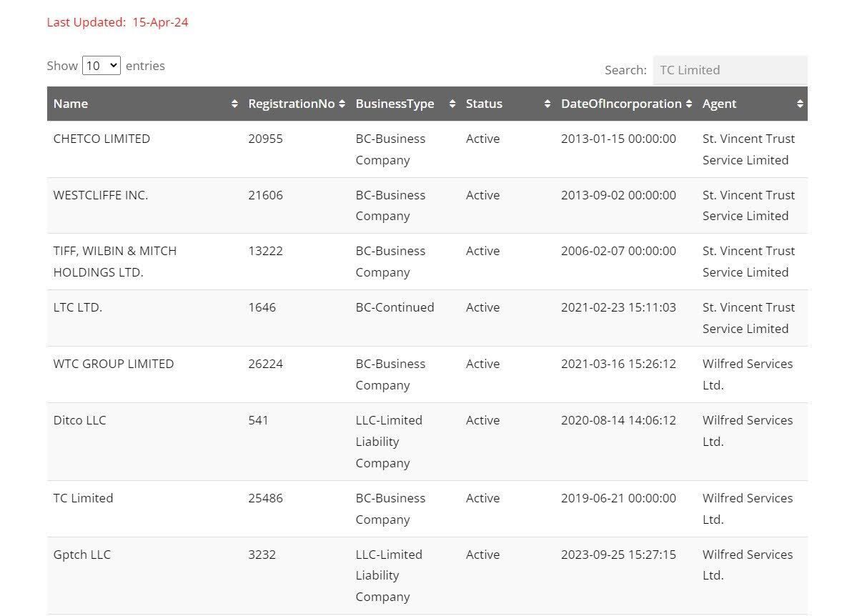The width and height of the screenshot is (842, 616).
Task: Click CHETCO LIMITED's BC-Business Company cell
Action: [x=390, y=149]
